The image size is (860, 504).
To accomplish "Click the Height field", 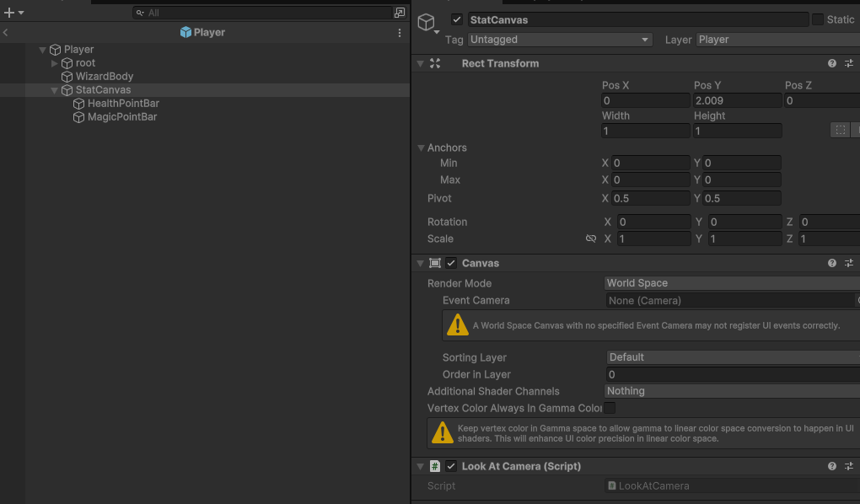I will [x=737, y=131].
